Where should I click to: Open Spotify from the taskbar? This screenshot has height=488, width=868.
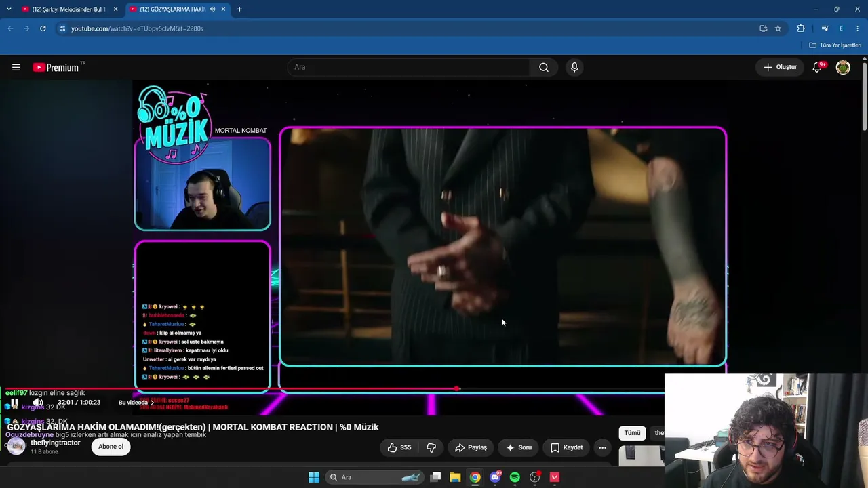point(515,477)
